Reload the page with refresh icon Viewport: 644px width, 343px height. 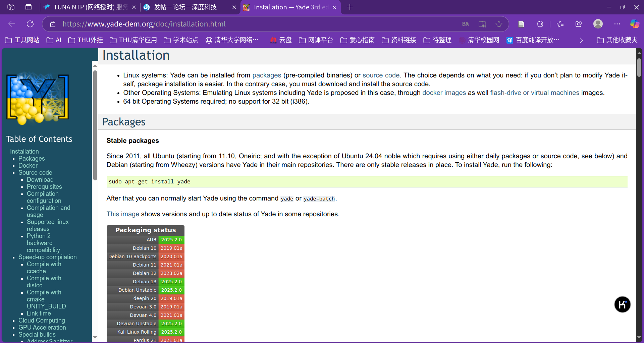tap(30, 24)
